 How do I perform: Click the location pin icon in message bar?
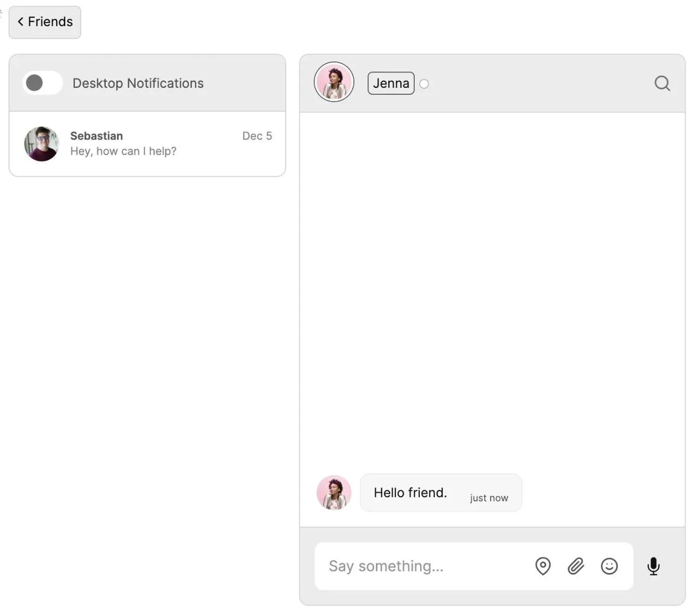(542, 566)
